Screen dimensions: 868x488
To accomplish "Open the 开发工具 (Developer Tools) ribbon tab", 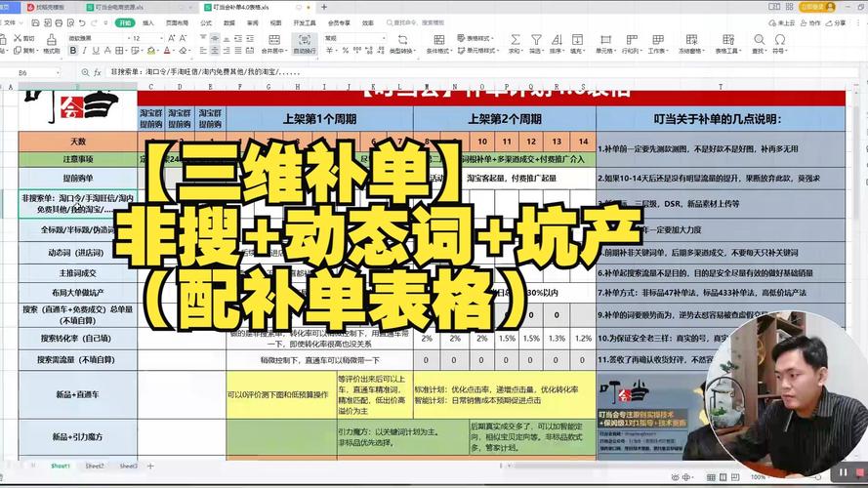I will (x=305, y=23).
